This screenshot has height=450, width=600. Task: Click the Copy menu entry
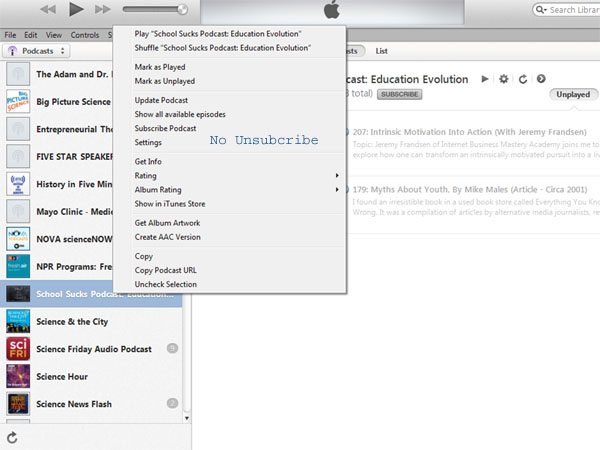pos(143,256)
